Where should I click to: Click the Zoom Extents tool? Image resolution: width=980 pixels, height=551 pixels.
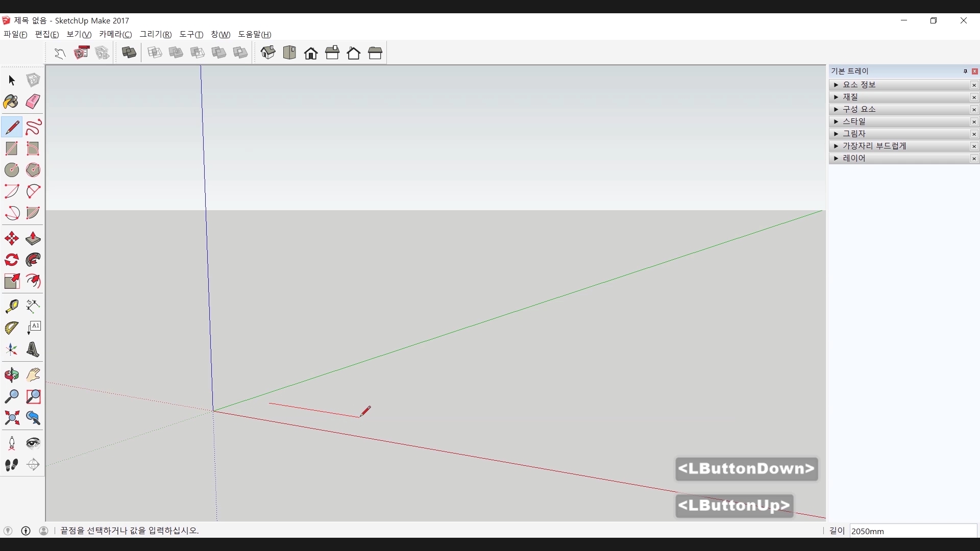(x=11, y=418)
